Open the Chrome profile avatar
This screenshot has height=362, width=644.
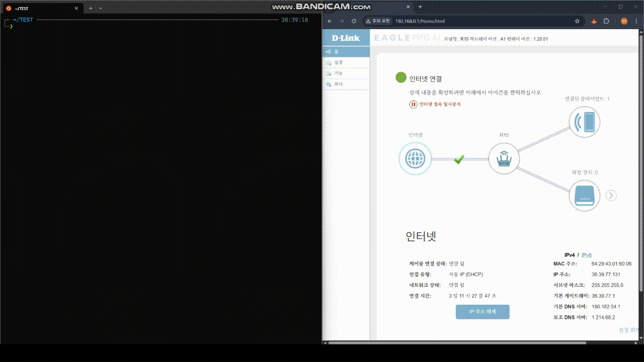click(624, 21)
